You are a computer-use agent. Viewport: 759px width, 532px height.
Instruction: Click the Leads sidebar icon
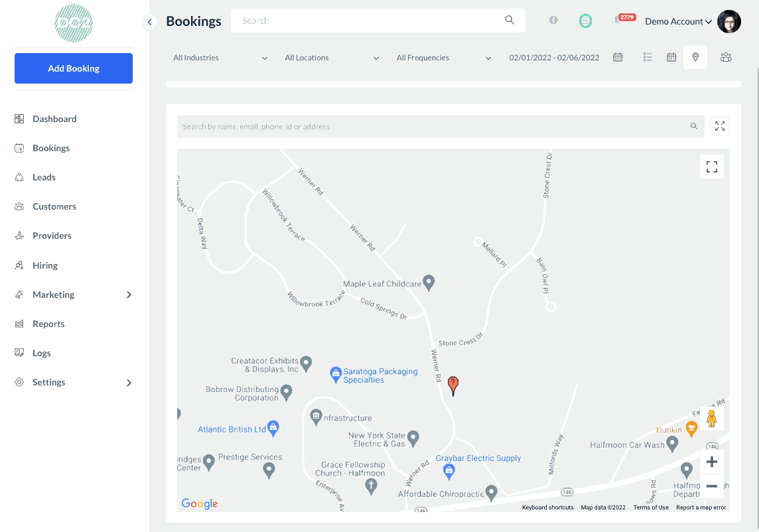point(19,177)
